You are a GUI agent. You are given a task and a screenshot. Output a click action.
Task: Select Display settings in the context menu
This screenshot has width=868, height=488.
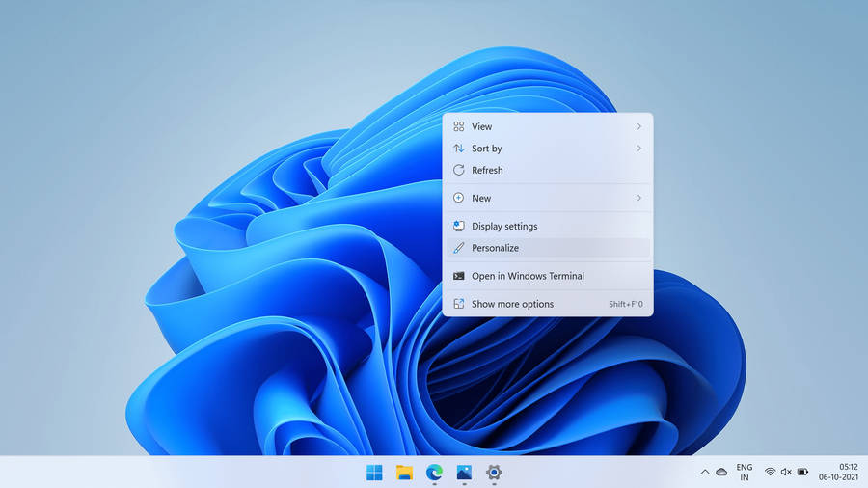point(548,226)
